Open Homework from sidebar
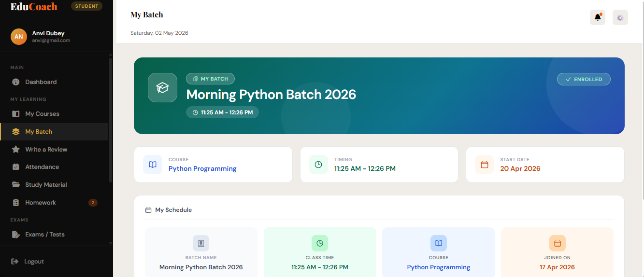Viewport: 644px width, 277px height. click(x=54, y=203)
